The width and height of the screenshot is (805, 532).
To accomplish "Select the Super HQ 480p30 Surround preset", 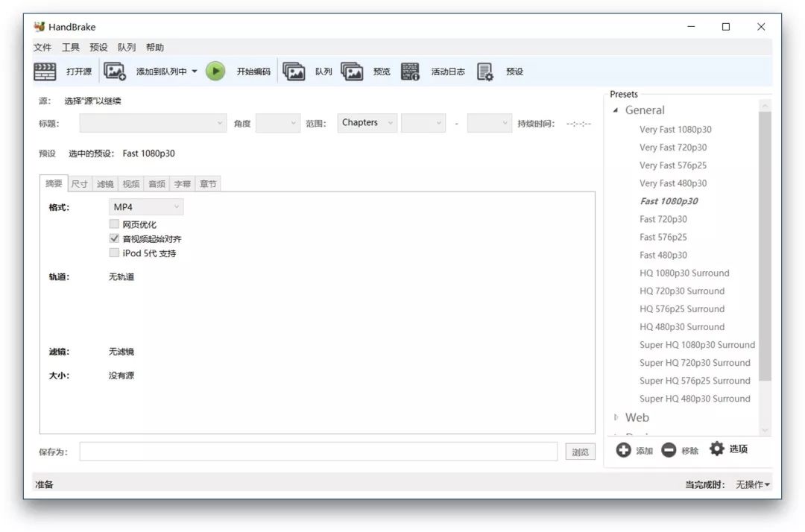I will [x=695, y=399].
